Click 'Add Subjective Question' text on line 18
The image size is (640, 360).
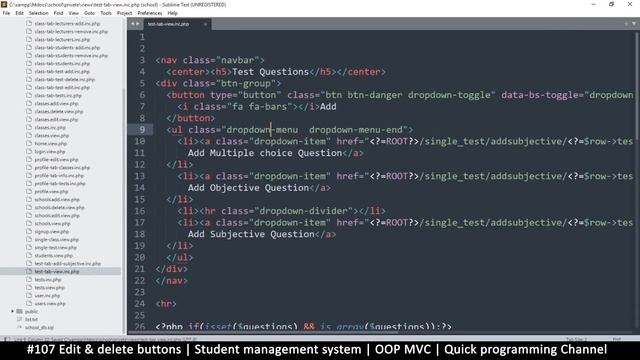click(251, 234)
